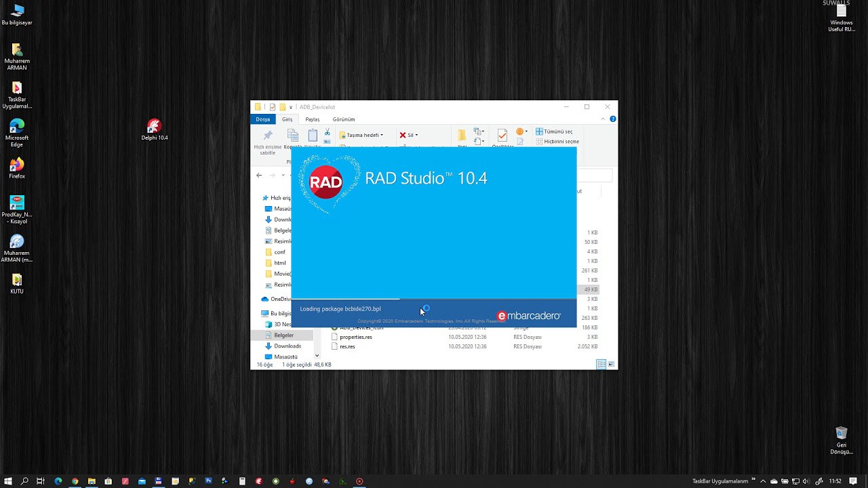Expand Quick Access toolbar customize arrow
Viewport: 868px width, 488px height.
pyautogui.click(x=291, y=107)
